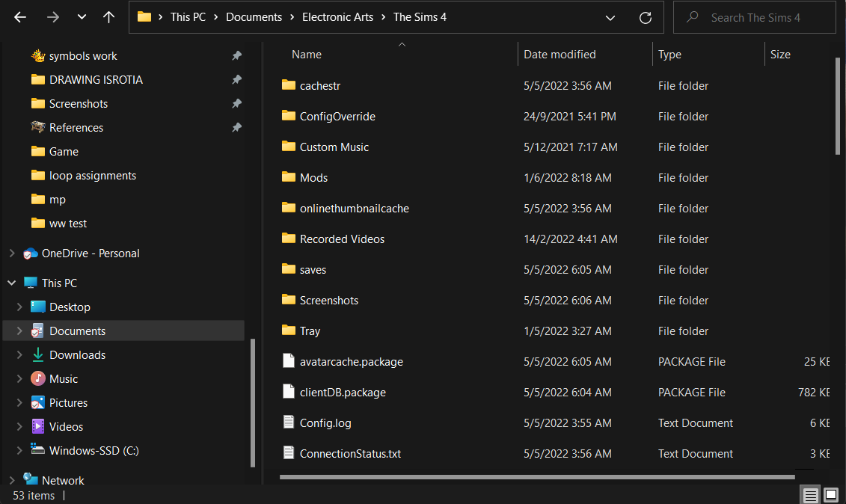Select ConnectionStatus.txt file icon

289,453
